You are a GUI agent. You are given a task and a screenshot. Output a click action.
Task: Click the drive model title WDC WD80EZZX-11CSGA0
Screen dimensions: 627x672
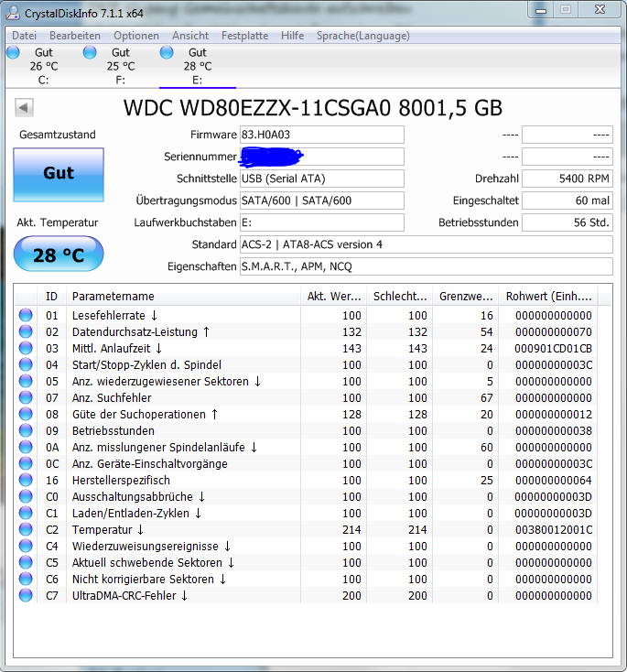[x=257, y=107]
